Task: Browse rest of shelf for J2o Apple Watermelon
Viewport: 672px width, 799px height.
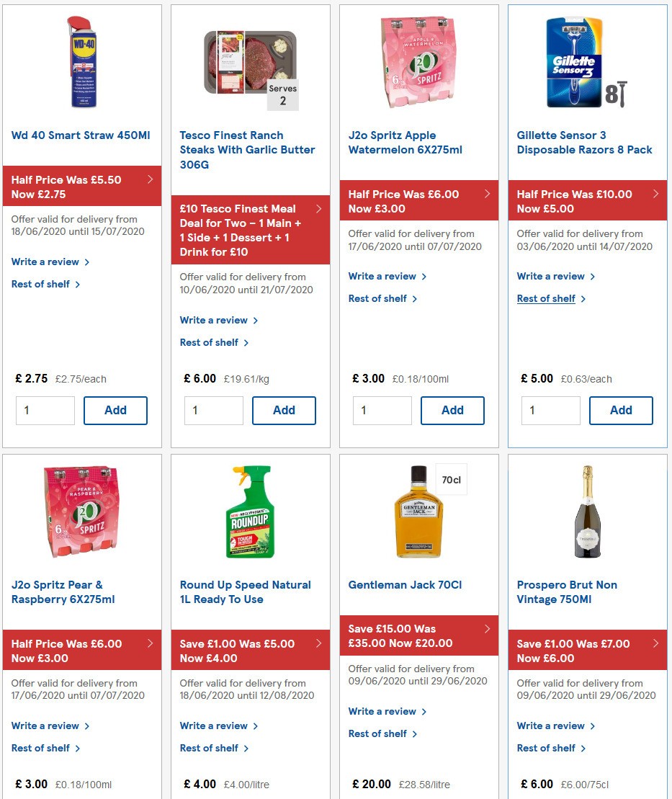Action: point(377,298)
